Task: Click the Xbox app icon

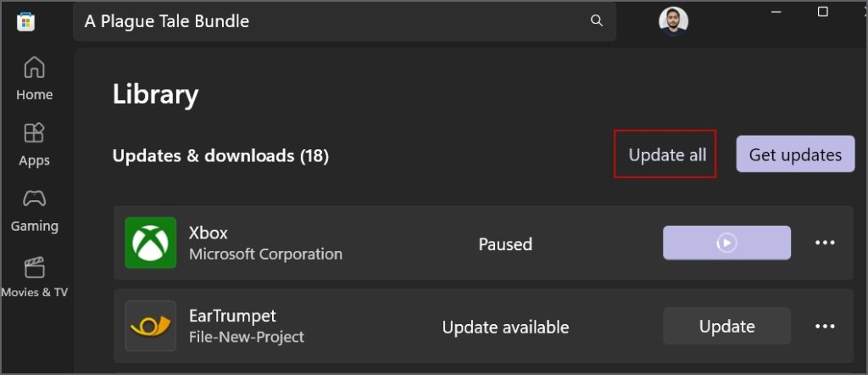Action: pyautogui.click(x=151, y=243)
